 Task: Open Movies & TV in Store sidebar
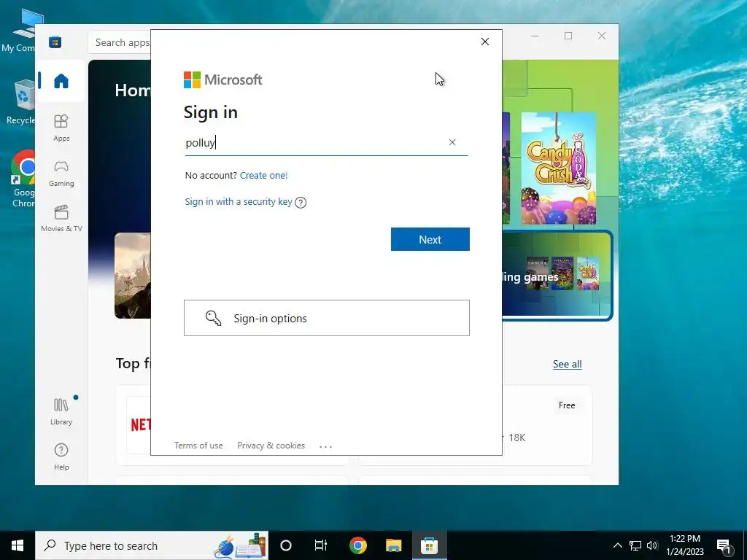click(x=61, y=219)
